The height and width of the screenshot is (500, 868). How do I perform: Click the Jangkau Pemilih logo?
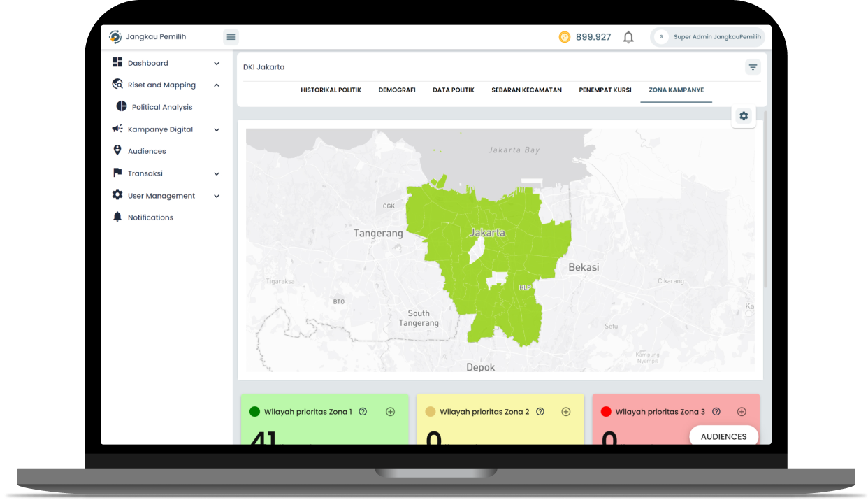115,37
